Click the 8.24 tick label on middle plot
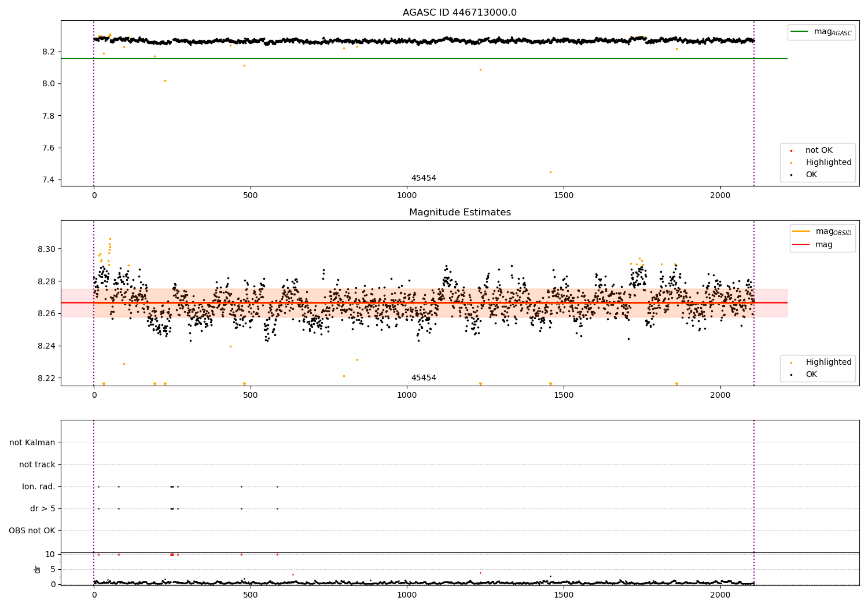868x608 pixels. click(x=46, y=346)
